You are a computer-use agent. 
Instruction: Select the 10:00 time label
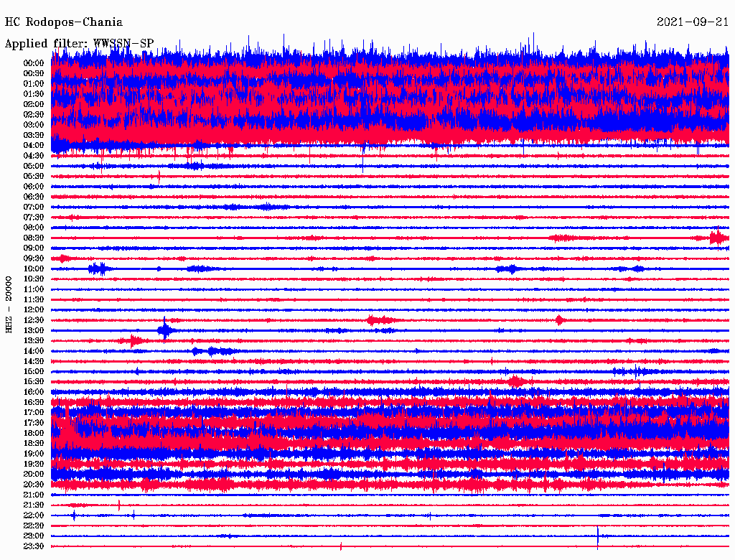tap(34, 269)
